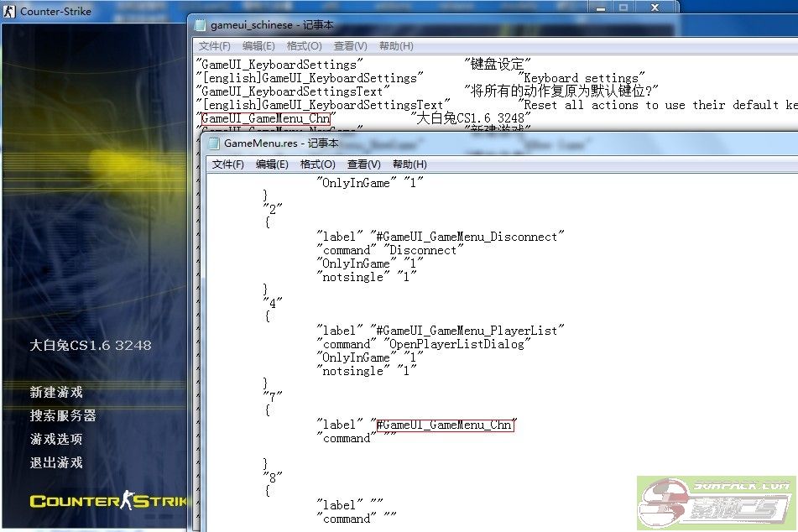Open 文件(F) menu in gameui_schinese Notepad
Image resolution: width=798 pixels, height=532 pixels.
pos(215,46)
